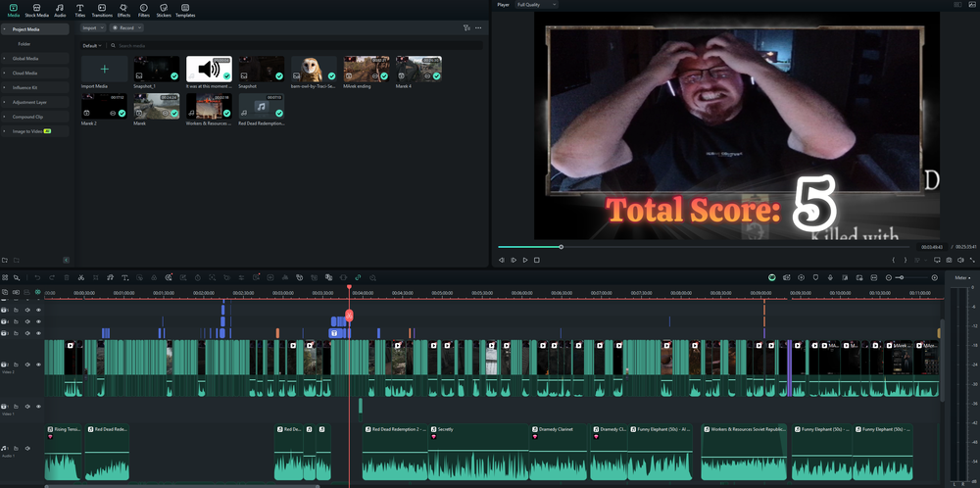Open the Stock Media tab
This screenshot has width=980, height=488.
click(x=36, y=10)
